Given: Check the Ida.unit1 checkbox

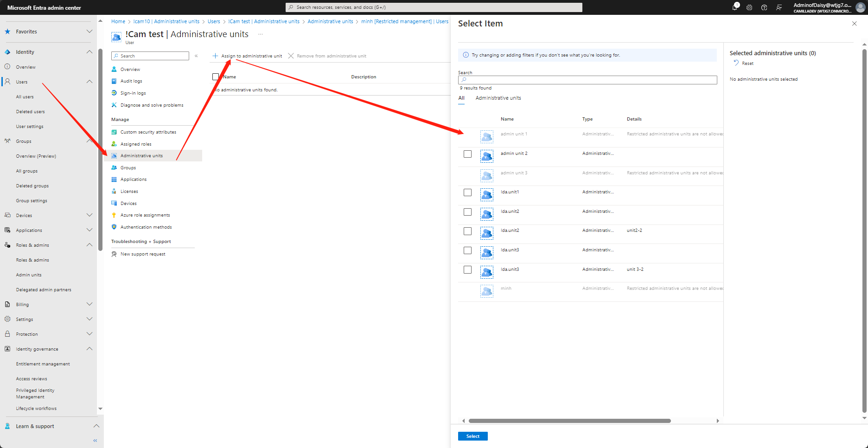Looking at the screenshot, I should [467, 192].
